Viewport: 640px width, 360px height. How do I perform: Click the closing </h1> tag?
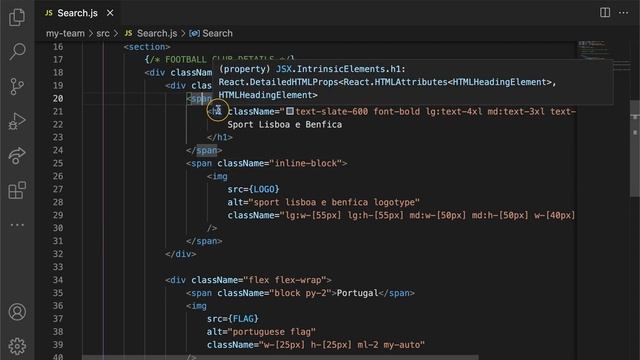tap(220, 138)
